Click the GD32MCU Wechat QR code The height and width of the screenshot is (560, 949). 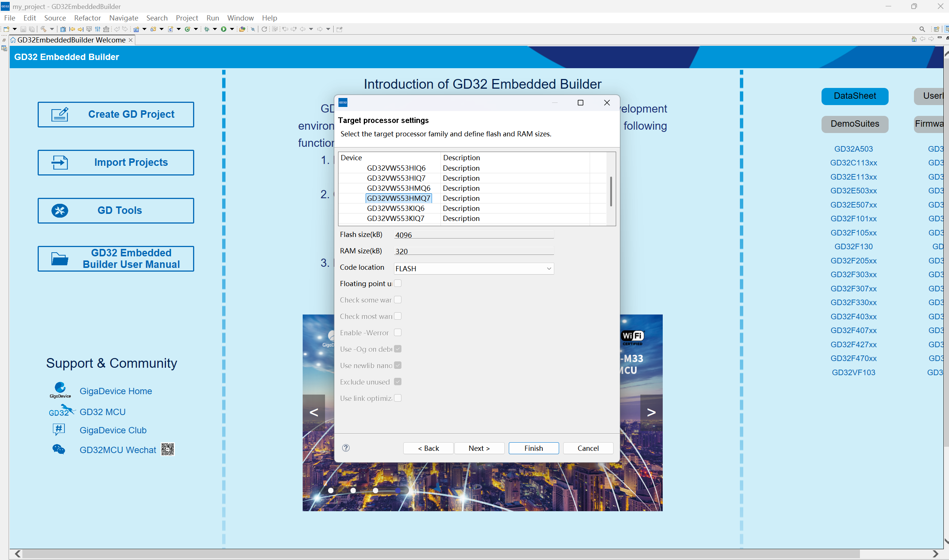click(168, 449)
